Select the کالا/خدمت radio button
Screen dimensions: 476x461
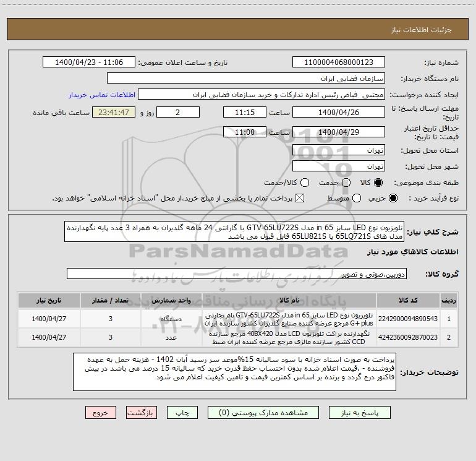point(305,183)
